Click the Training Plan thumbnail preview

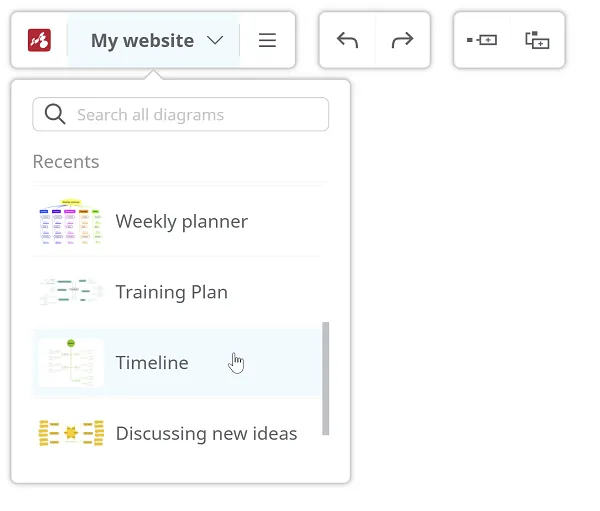tap(71, 292)
